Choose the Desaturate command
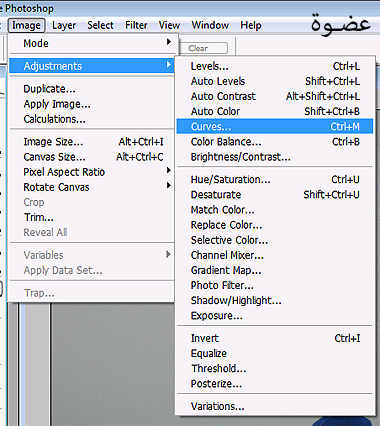The height and width of the screenshot is (426, 380). point(275,194)
